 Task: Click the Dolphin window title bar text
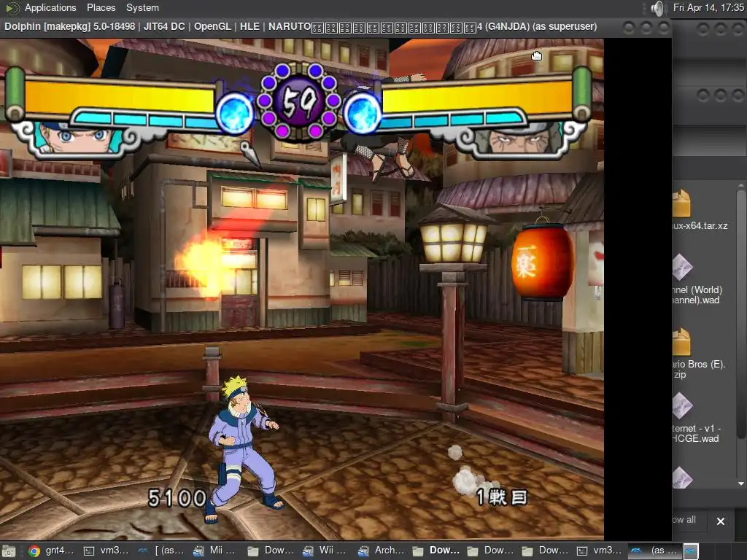point(300,27)
